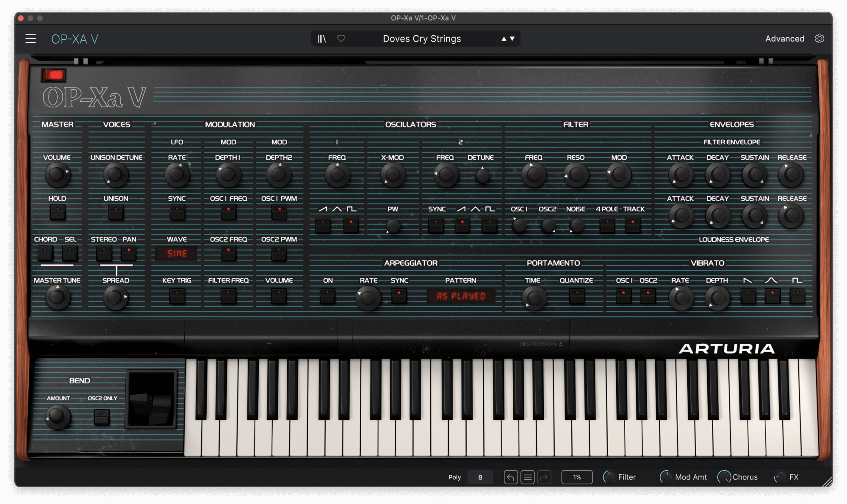This screenshot has height=504, width=847.
Task: Open the LFO WAVE sine display
Action: 177,253
